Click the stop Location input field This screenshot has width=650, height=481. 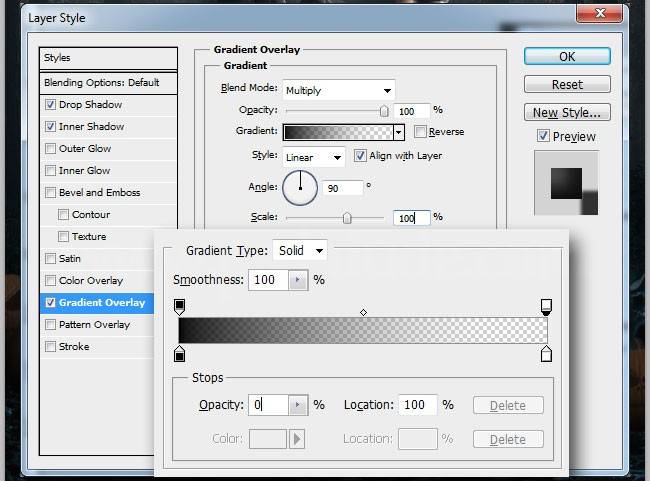(x=415, y=405)
